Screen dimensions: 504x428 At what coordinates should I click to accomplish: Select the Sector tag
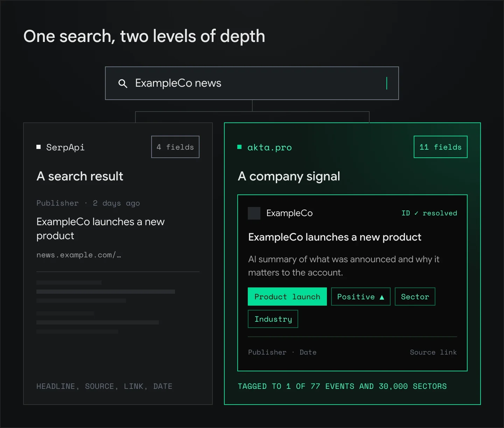coord(415,297)
